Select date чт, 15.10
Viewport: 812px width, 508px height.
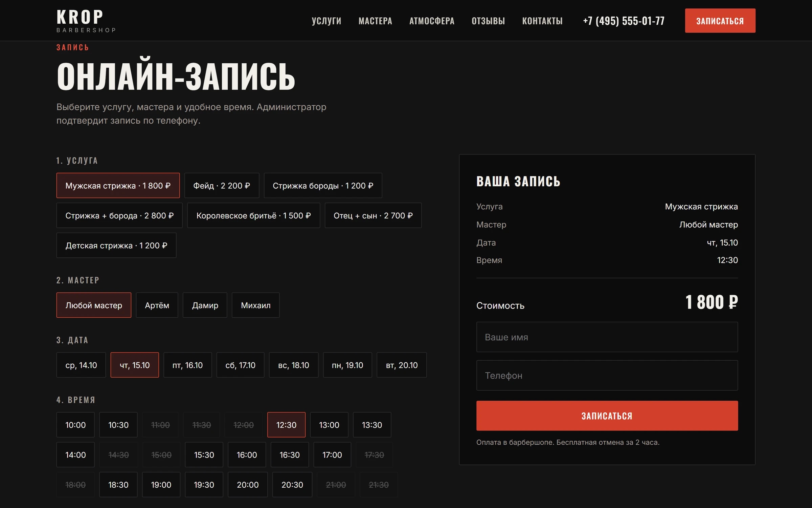pos(135,365)
